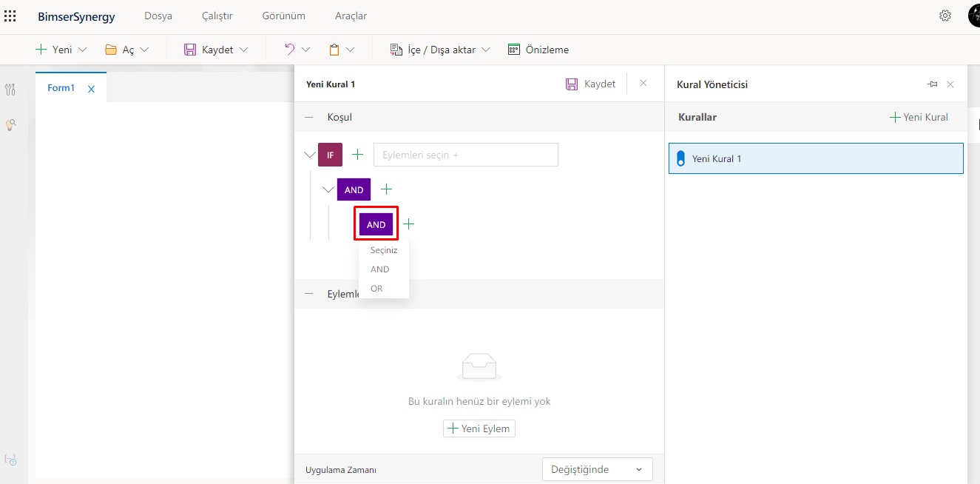
Task: Click Yeni Kural to add a rule
Action: click(x=919, y=117)
